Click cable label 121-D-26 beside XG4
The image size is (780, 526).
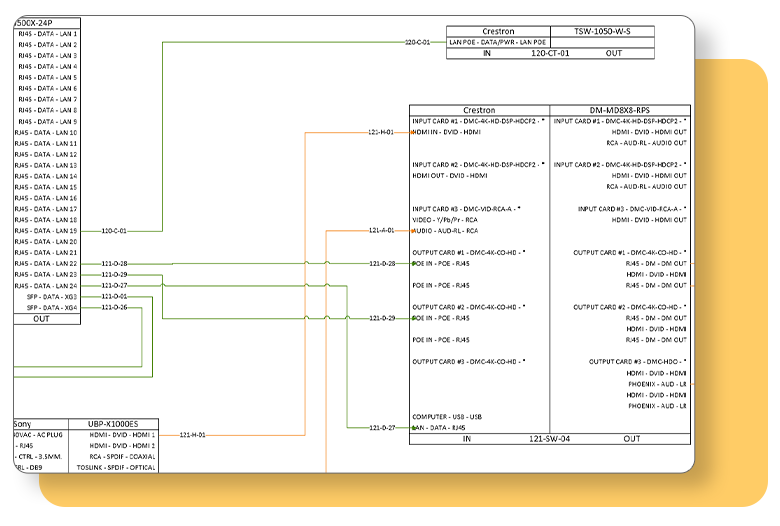tap(114, 308)
